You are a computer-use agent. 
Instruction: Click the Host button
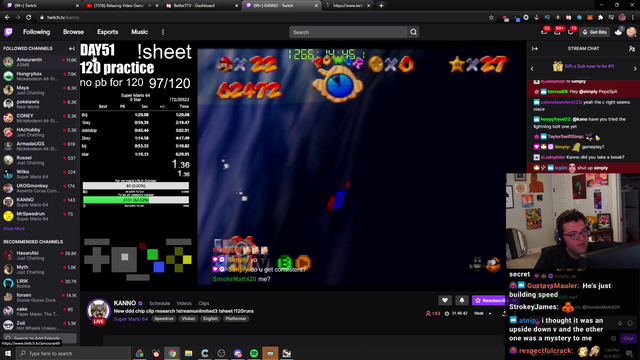pyautogui.click(x=479, y=313)
